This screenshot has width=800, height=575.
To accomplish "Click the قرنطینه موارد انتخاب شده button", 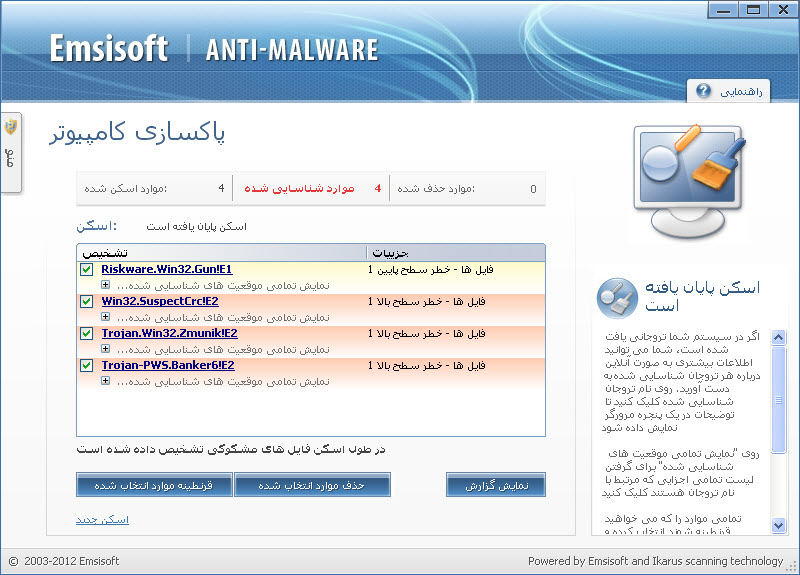I will [154, 485].
